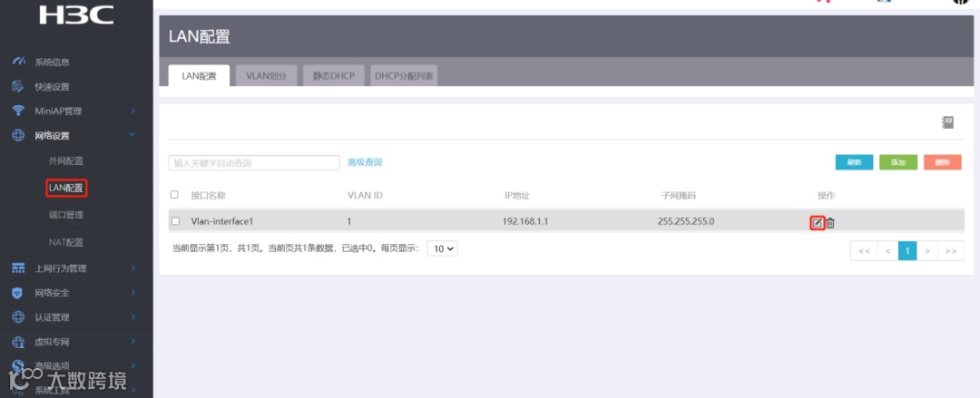Click the H3C logo
The image size is (980, 398).
(x=76, y=15)
